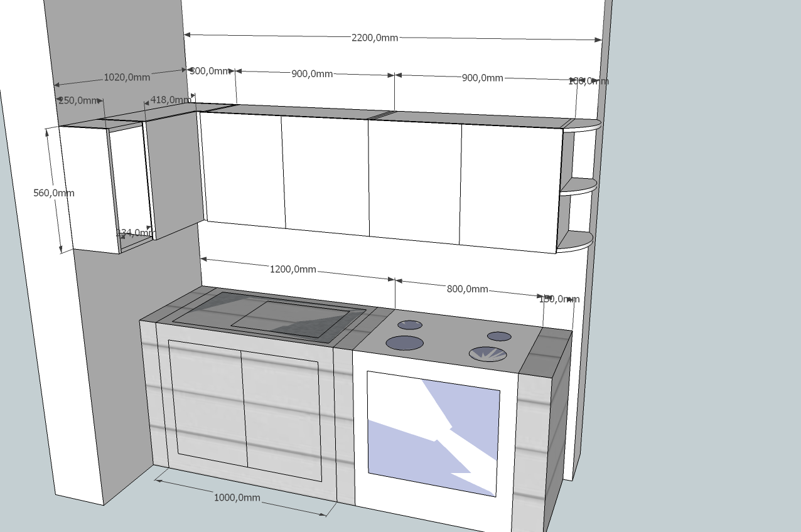Click the bottom rounded corner shelf
Image resolution: width=801 pixels, height=532 pixels.
click(x=575, y=242)
